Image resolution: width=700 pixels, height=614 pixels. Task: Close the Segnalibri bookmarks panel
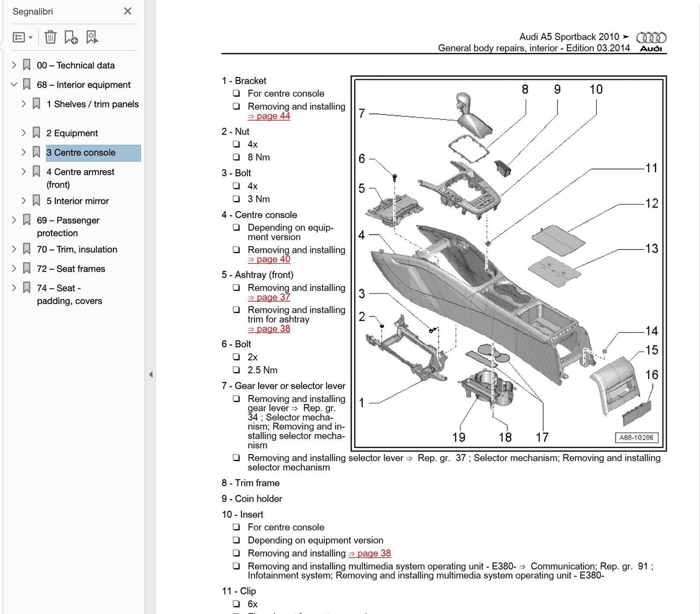point(127,11)
